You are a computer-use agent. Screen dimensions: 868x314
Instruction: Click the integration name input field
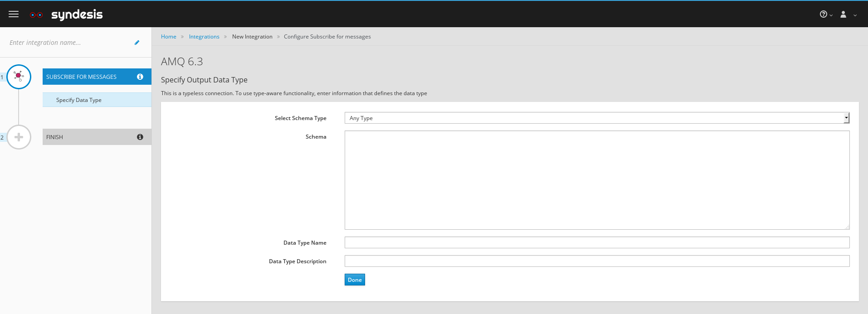coord(68,43)
